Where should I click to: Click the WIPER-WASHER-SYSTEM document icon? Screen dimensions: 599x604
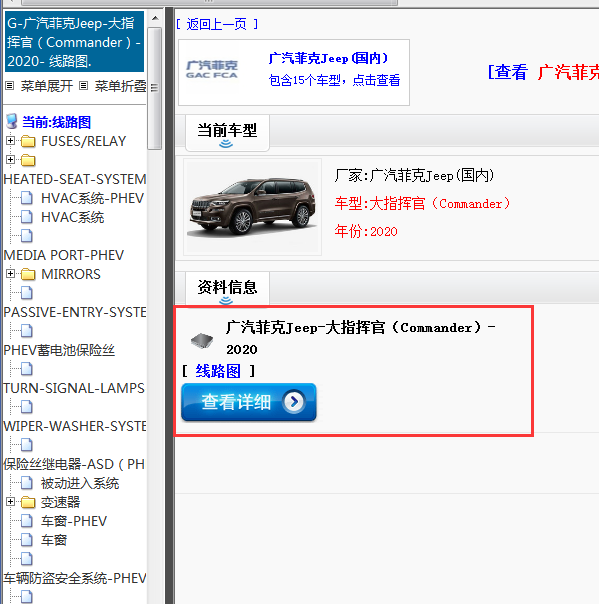[27, 407]
